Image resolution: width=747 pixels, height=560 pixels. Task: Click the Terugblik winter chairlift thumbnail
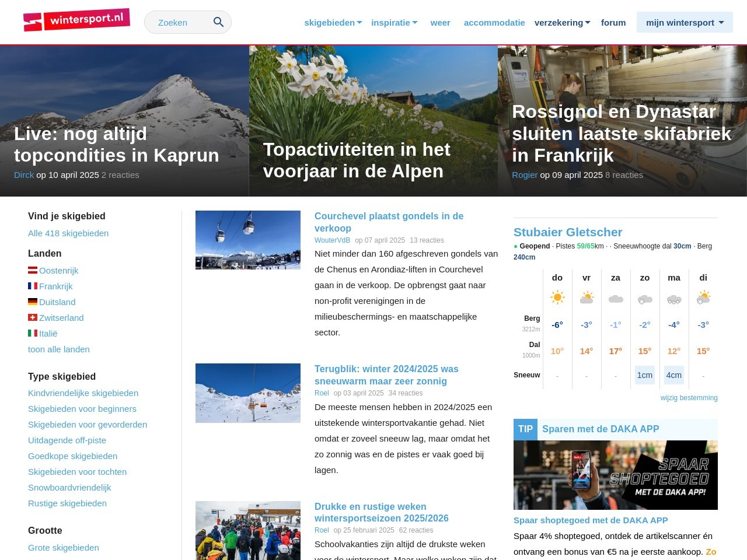pos(248,393)
